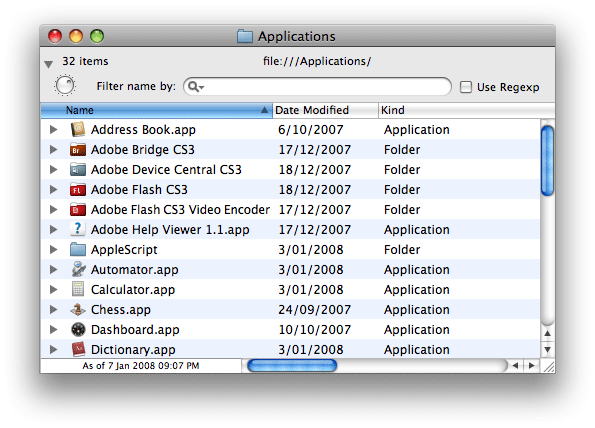
Task: Click the Dictionary app icon
Action: [78, 349]
